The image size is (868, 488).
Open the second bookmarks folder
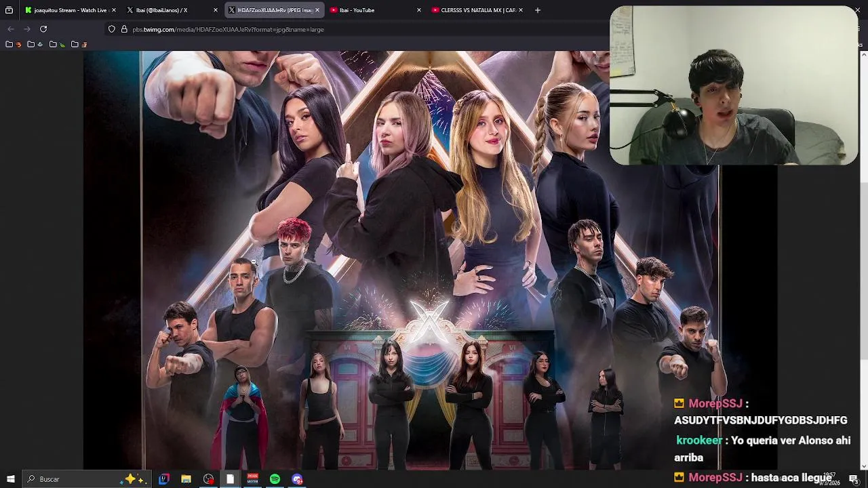coord(35,44)
